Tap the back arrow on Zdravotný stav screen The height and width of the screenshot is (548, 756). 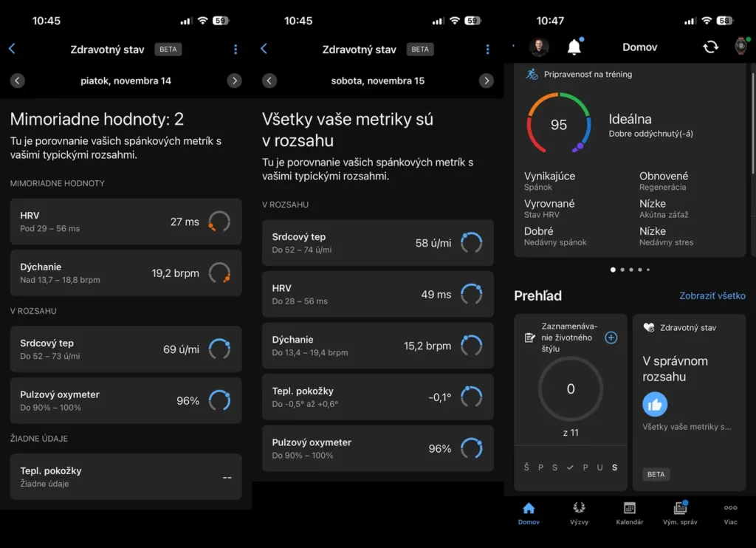pos(11,49)
